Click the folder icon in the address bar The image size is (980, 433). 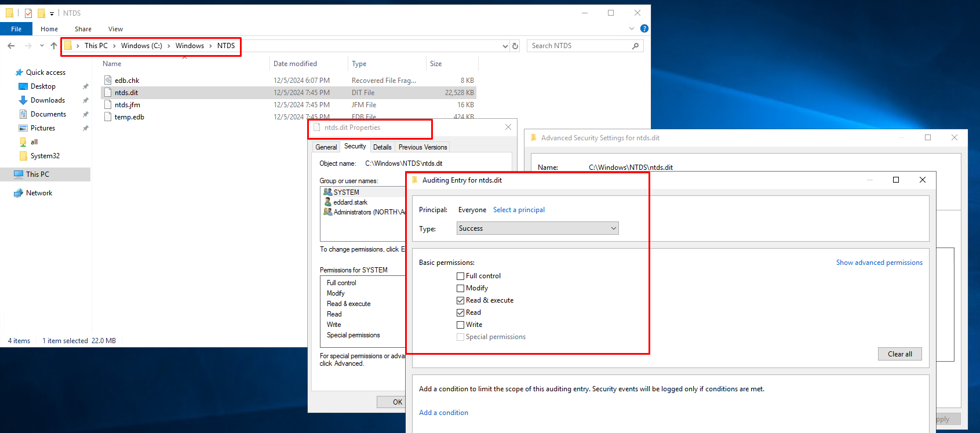pyautogui.click(x=68, y=45)
